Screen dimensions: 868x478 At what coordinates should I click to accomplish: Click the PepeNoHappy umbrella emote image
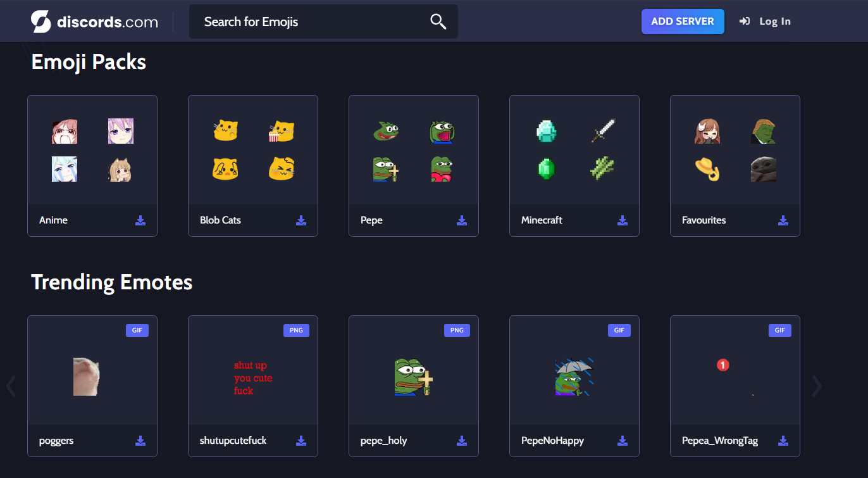point(574,377)
